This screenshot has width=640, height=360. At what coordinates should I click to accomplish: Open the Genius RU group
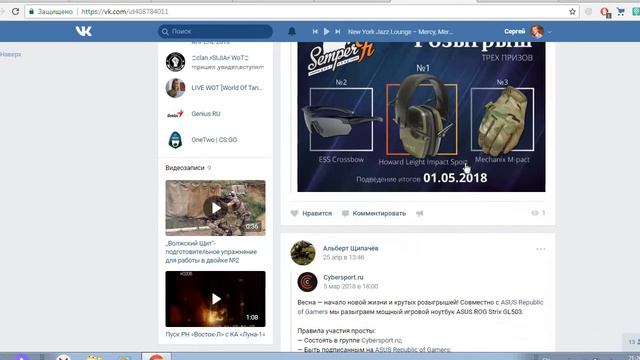(206, 114)
